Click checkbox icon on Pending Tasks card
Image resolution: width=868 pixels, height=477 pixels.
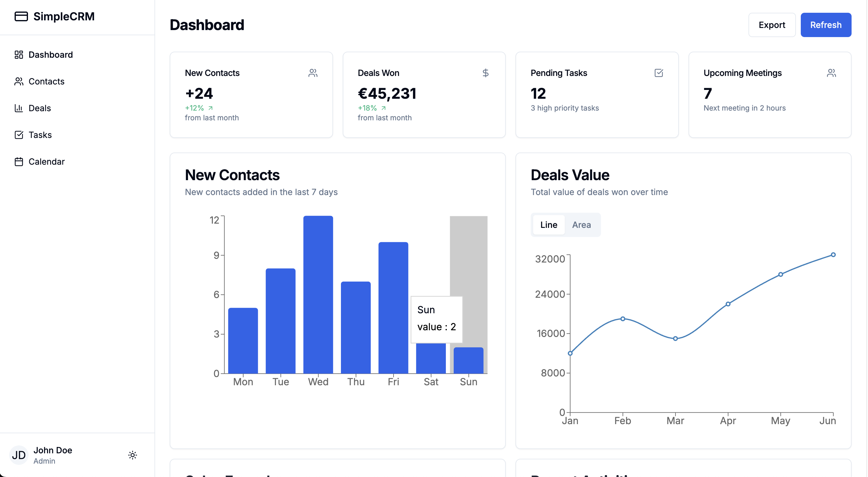tap(658, 73)
